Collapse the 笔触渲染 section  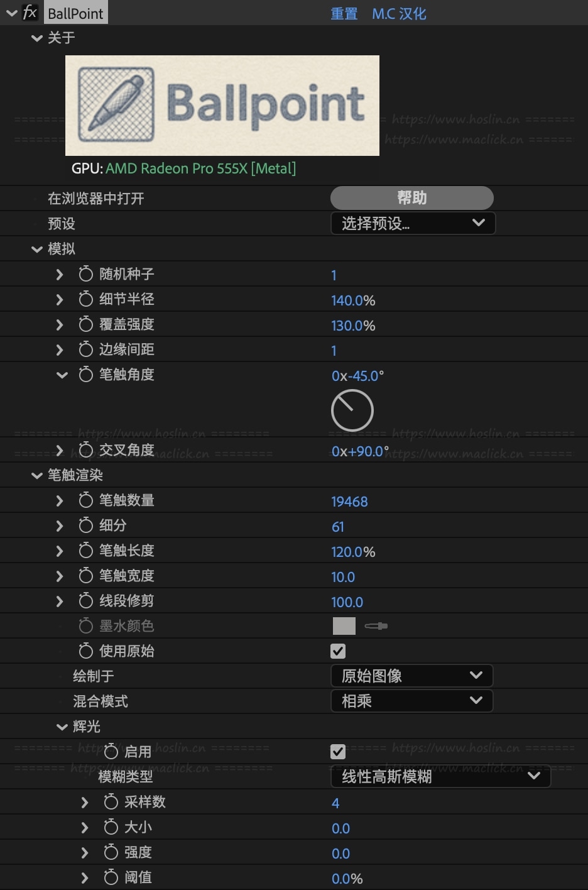pyautogui.click(x=37, y=476)
